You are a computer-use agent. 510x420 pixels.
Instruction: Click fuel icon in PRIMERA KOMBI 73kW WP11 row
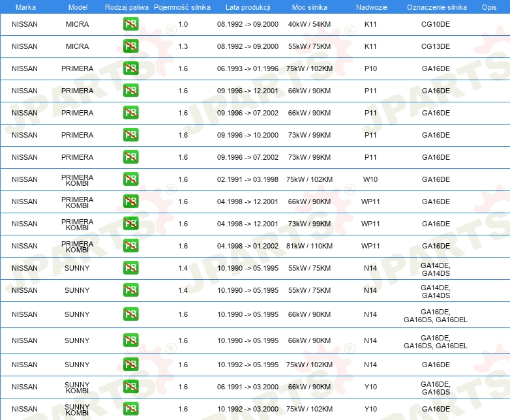[130, 224]
